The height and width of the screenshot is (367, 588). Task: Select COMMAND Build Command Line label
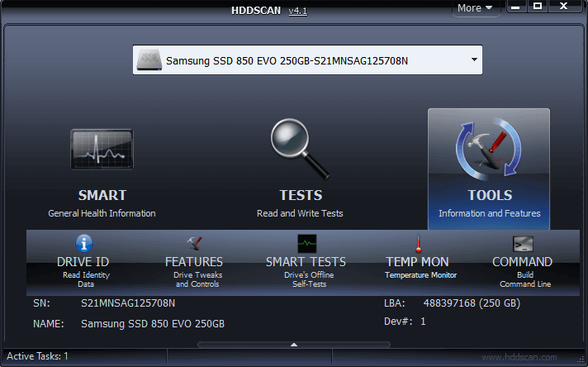[523, 272]
